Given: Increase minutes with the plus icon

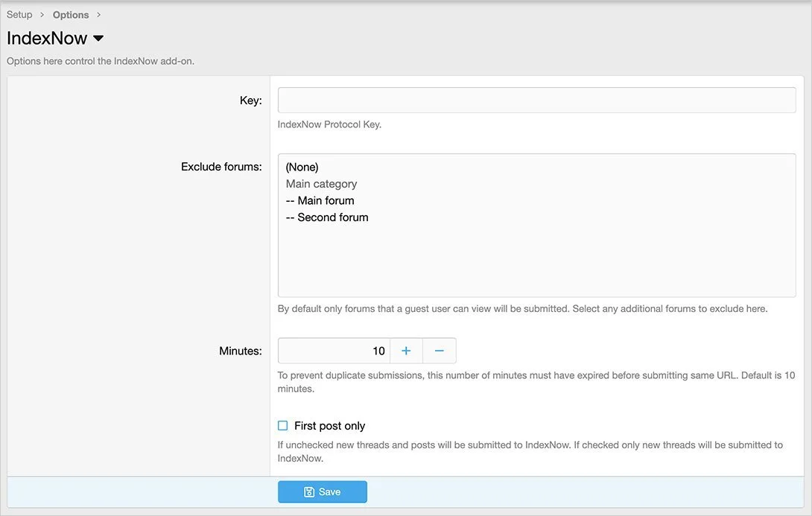Looking at the screenshot, I should 406,351.
